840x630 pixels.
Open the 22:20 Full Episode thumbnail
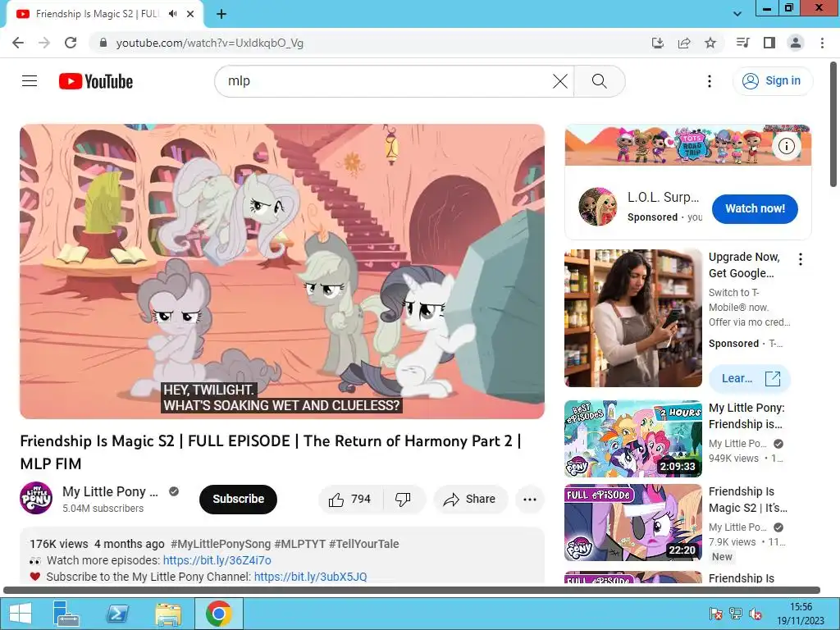[633, 523]
